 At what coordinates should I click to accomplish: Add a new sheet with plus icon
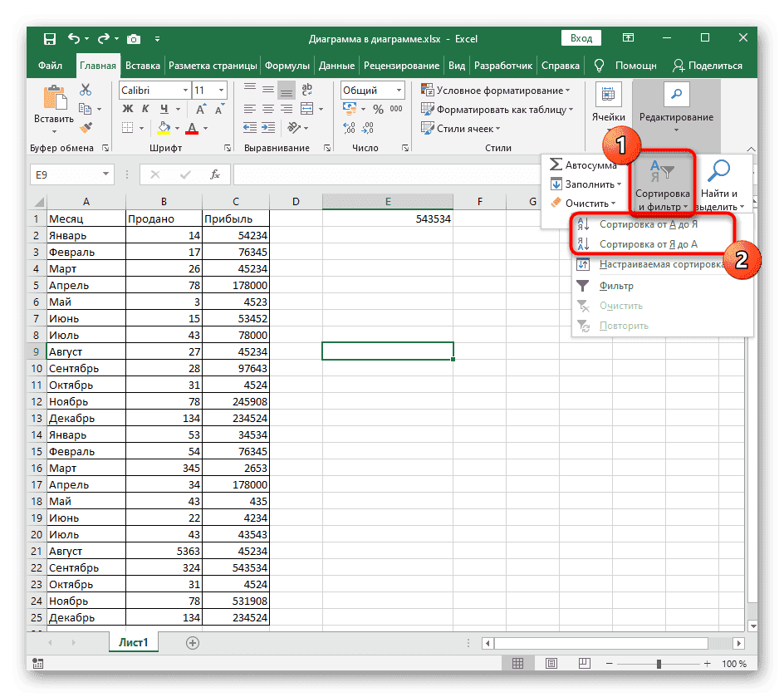193,643
